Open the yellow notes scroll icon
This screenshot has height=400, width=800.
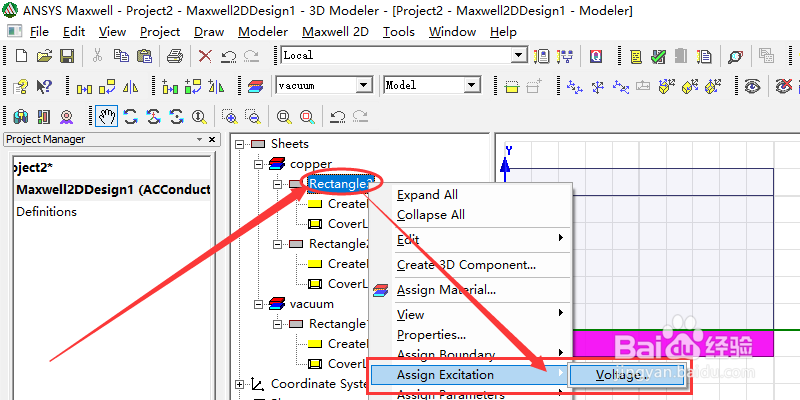point(636,56)
